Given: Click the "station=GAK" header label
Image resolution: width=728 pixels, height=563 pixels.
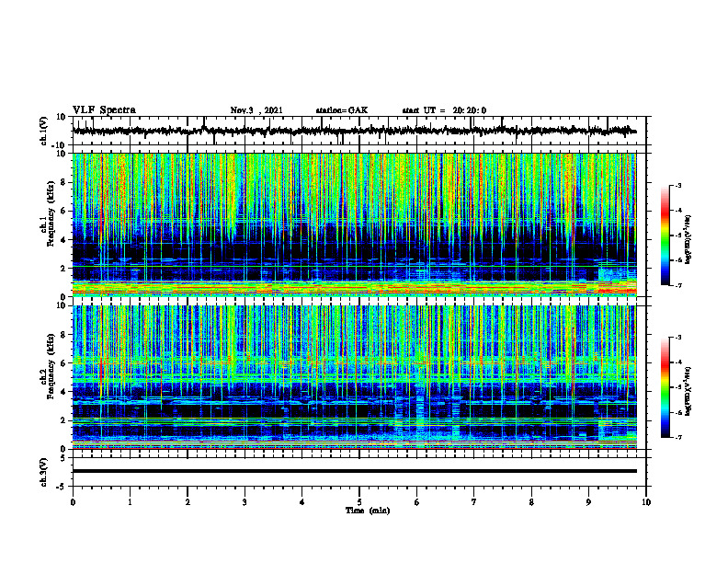Looking at the screenshot, I should (x=342, y=110).
